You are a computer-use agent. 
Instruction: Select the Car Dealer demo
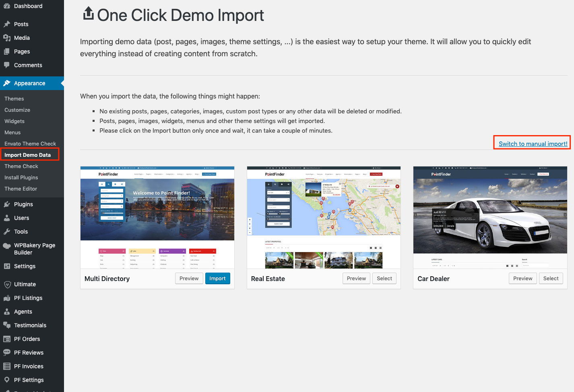(x=551, y=278)
